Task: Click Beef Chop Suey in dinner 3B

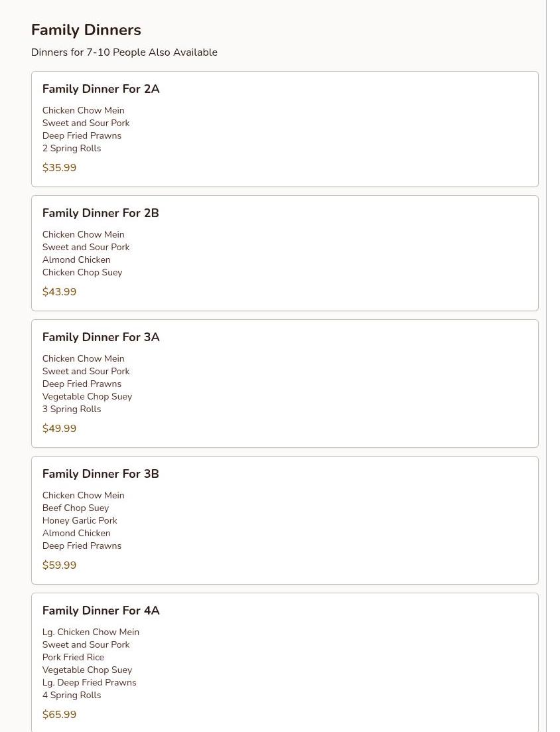Action: 76,508
